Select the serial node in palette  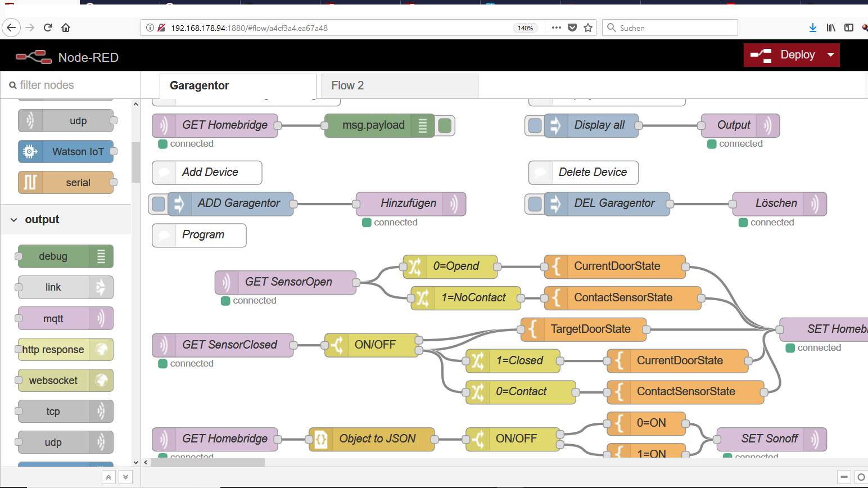click(x=66, y=183)
